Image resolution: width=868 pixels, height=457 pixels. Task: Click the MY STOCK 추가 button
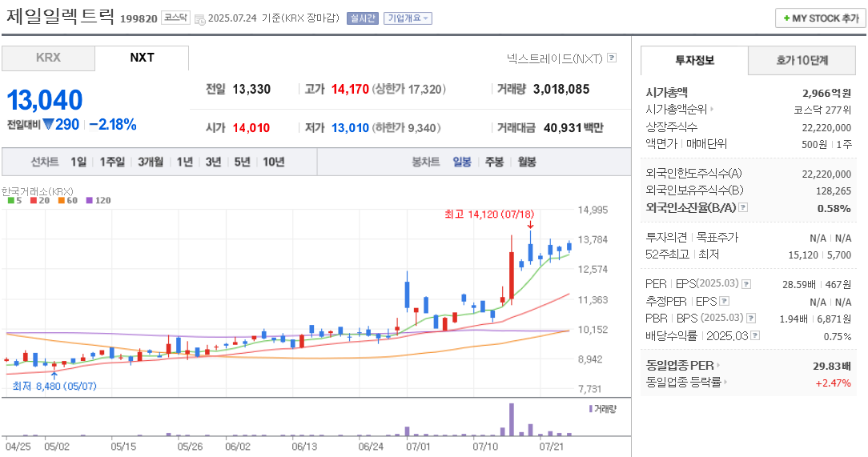point(821,18)
